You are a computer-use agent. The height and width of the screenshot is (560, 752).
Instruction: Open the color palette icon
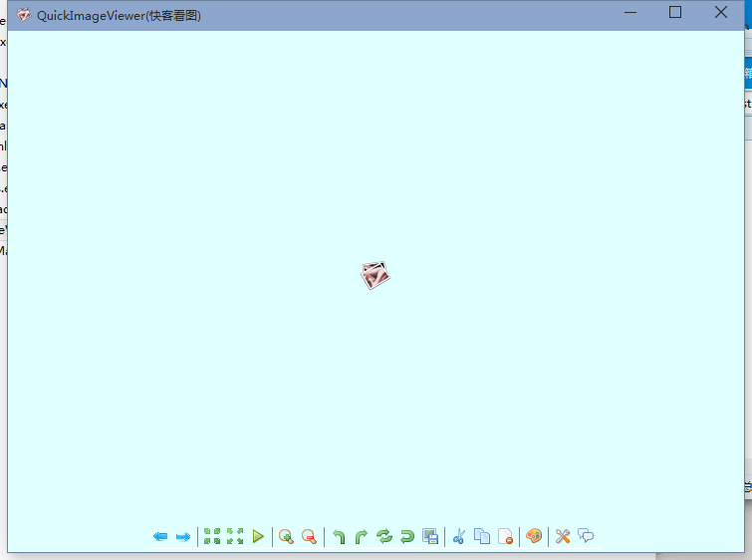pos(534,536)
